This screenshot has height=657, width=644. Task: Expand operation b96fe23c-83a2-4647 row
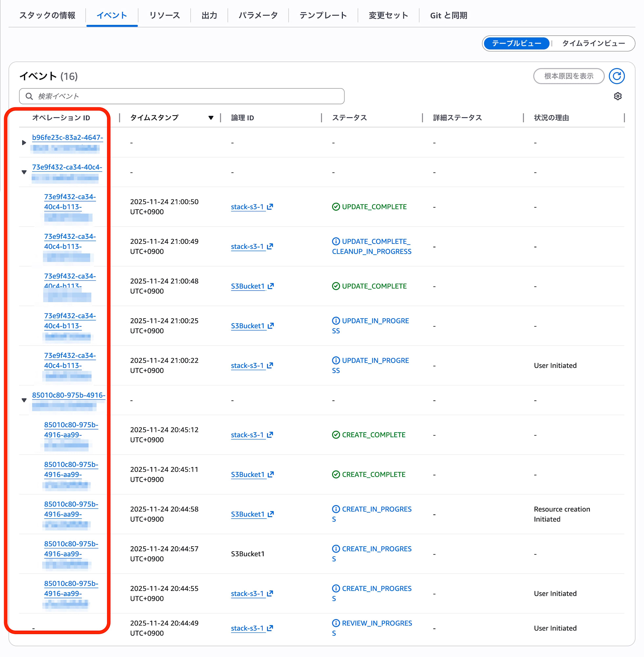click(24, 142)
